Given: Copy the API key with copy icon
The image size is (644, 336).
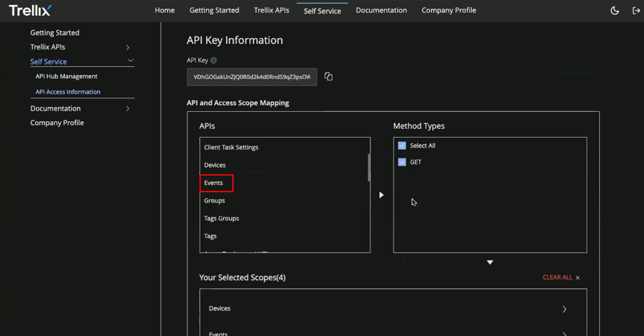Looking at the screenshot, I should [x=328, y=77].
